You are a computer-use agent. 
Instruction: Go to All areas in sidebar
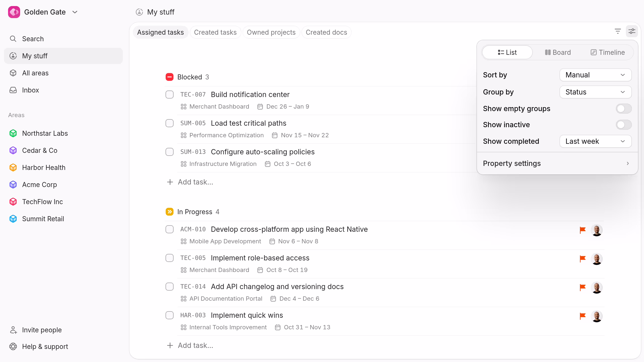[63, 73]
